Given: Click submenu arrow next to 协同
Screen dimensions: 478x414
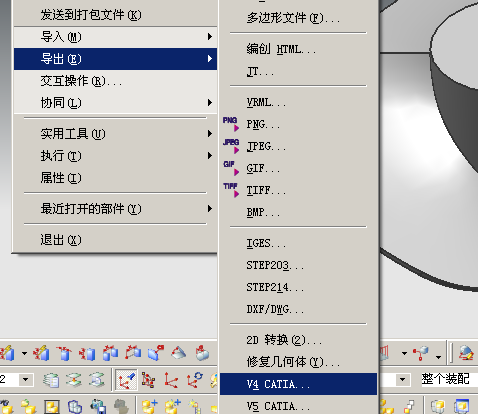Looking at the screenshot, I should 209,103.
